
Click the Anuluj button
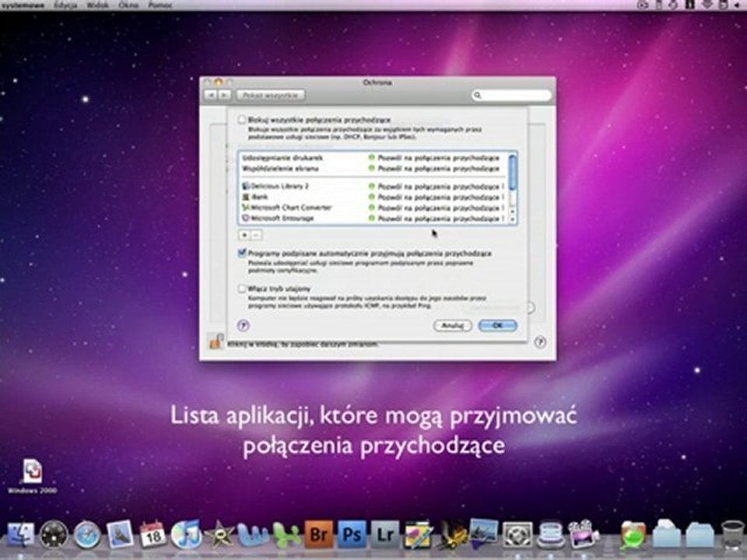pos(453,325)
